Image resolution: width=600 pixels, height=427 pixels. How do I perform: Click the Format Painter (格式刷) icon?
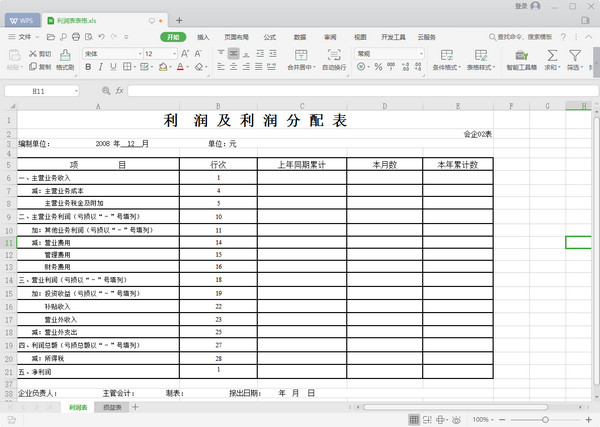pos(64,58)
